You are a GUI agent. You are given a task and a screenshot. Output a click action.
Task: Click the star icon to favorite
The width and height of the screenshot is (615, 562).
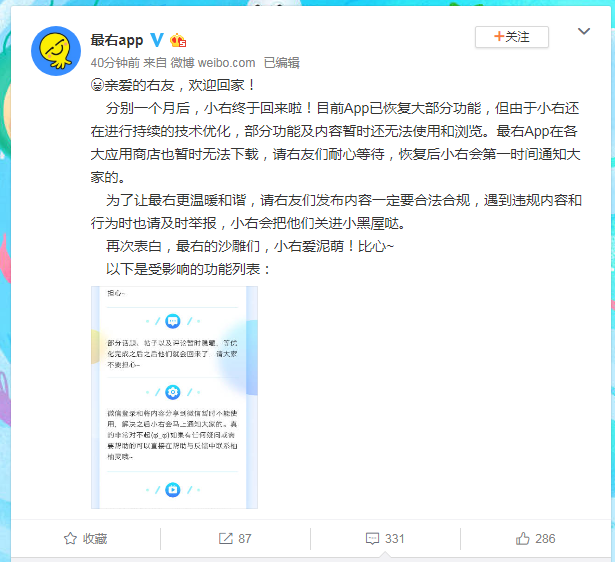[x=70, y=538]
